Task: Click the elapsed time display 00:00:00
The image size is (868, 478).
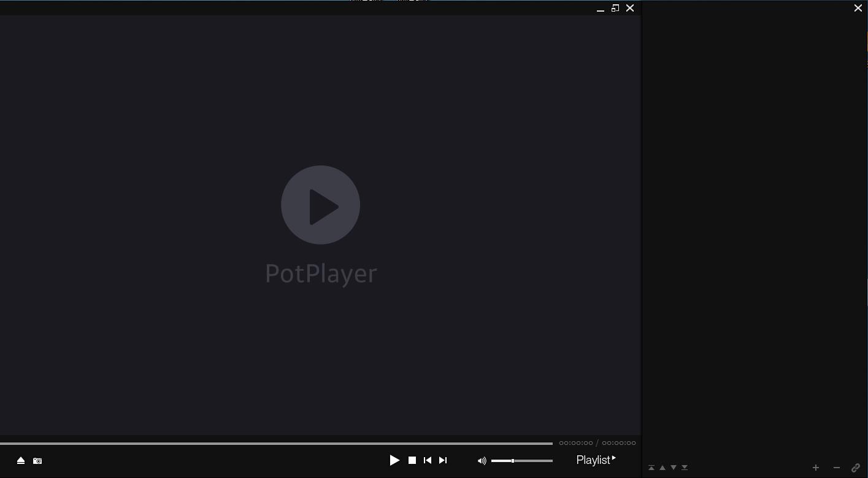Action: pyautogui.click(x=576, y=443)
